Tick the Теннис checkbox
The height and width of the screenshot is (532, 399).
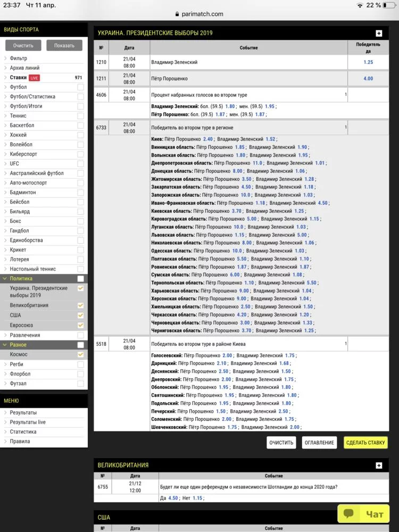tap(80, 115)
